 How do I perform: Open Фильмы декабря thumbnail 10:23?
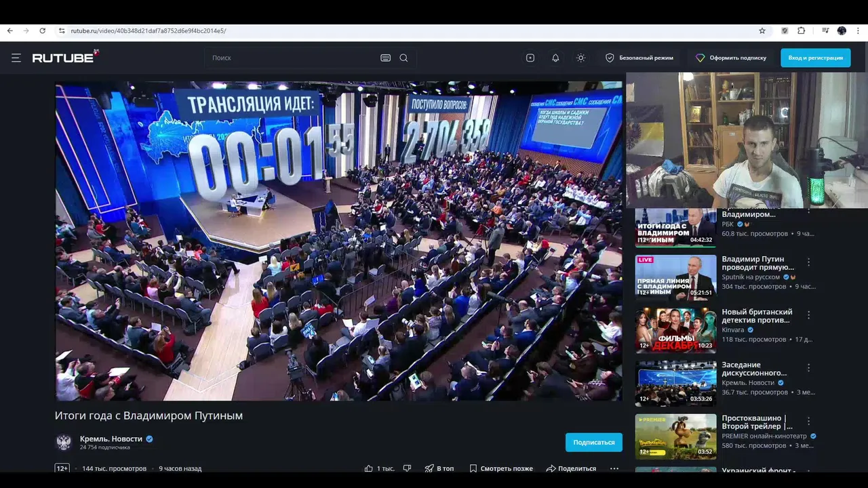[675, 330]
